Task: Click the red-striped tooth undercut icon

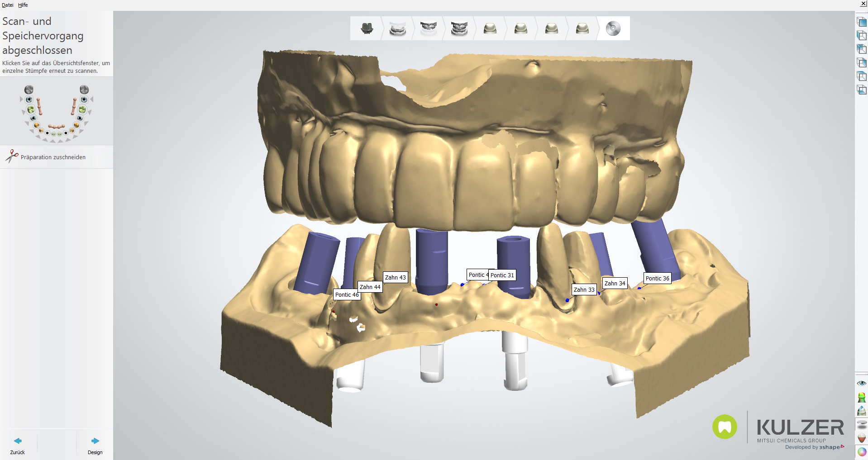Action: pyautogui.click(x=862, y=438)
